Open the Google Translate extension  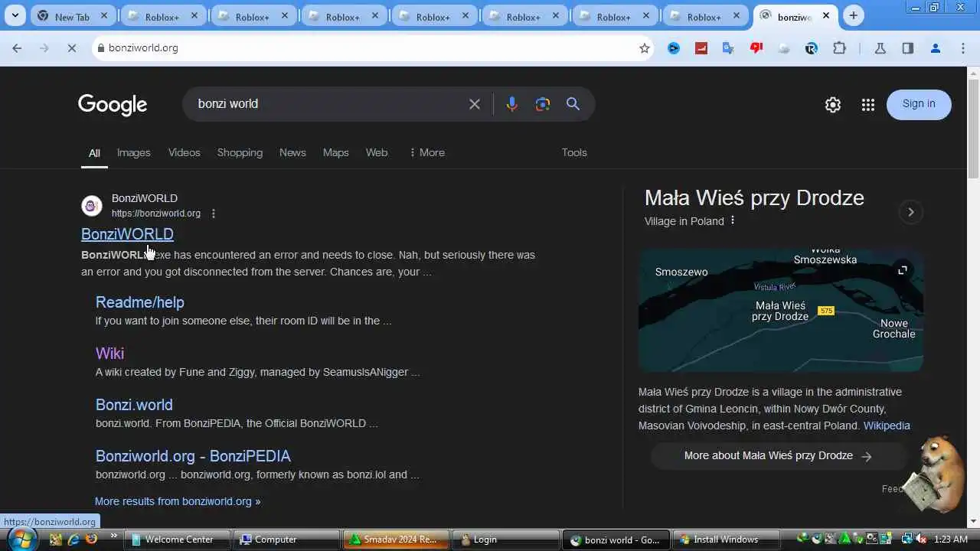pyautogui.click(x=728, y=48)
